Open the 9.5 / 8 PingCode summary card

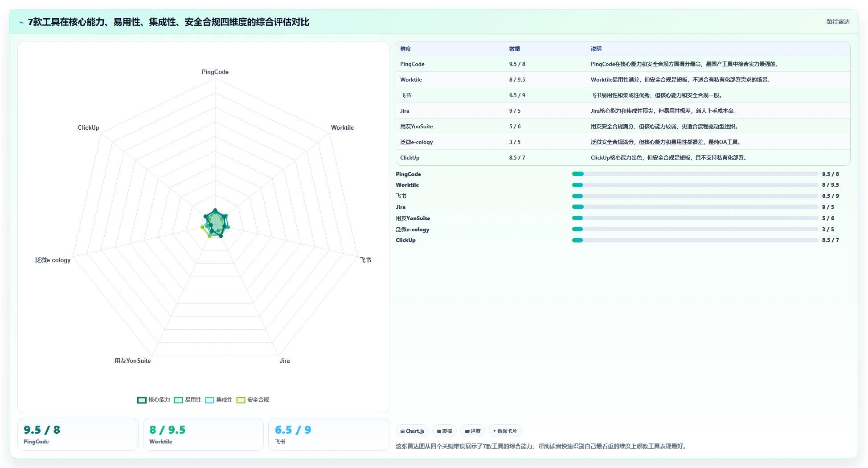point(78,434)
